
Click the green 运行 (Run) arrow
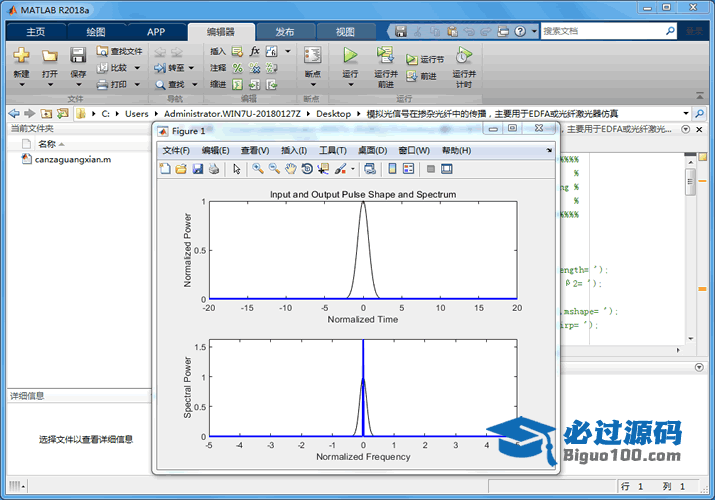[350, 55]
